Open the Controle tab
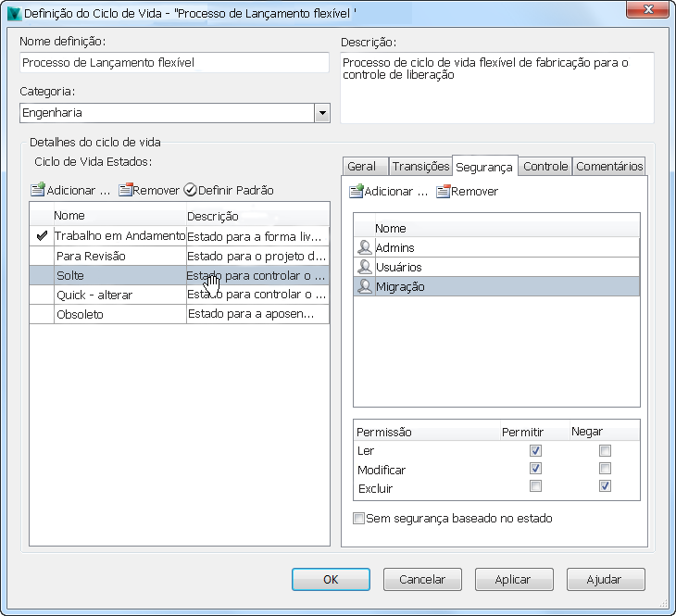 [545, 167]
